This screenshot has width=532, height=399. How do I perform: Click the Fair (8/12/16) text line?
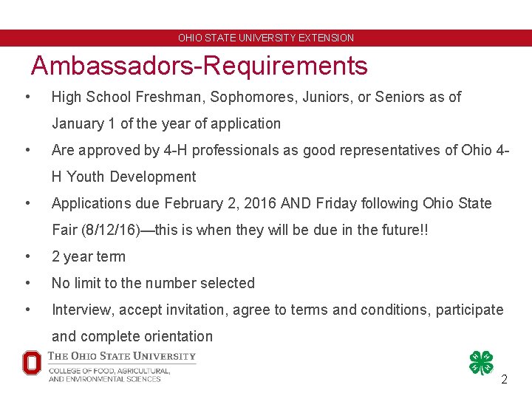[x=240, y=230]
